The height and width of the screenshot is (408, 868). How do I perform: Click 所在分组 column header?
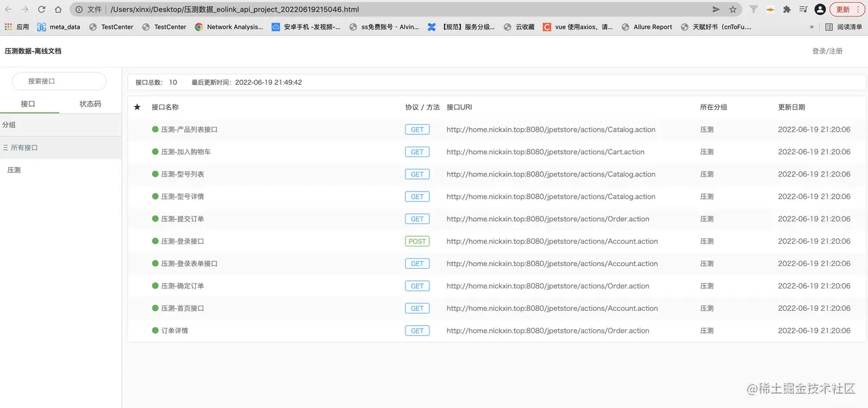click(x=713, y=107)
